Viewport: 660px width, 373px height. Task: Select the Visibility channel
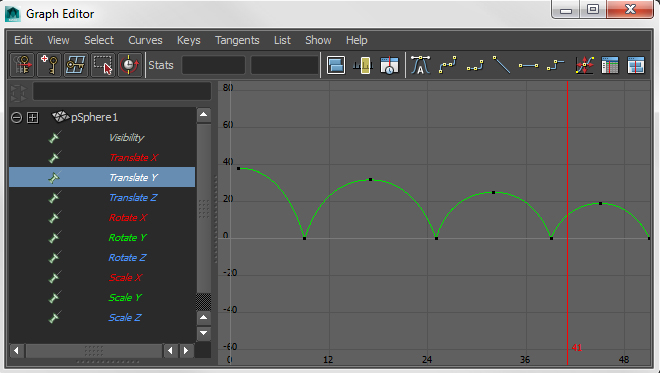coord(126,138)
